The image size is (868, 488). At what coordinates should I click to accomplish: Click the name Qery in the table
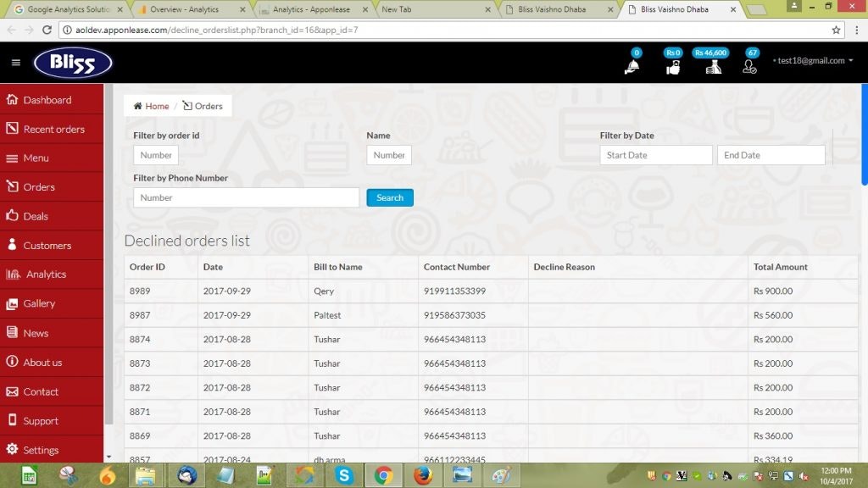point(324,291)
